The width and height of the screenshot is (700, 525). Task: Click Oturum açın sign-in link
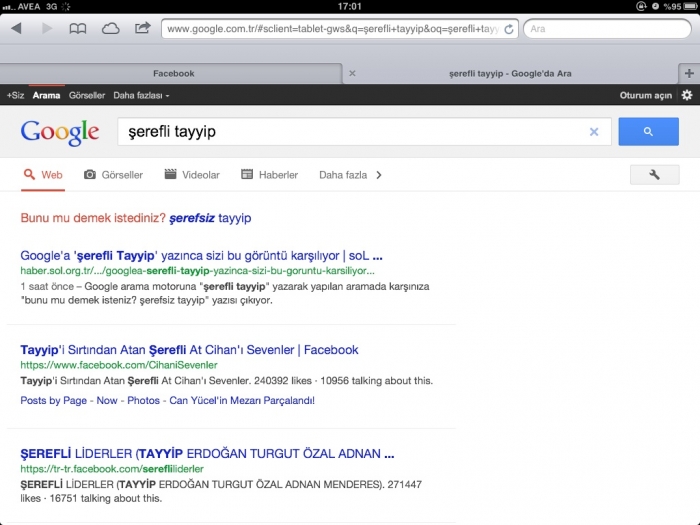[x=646, y=96]
